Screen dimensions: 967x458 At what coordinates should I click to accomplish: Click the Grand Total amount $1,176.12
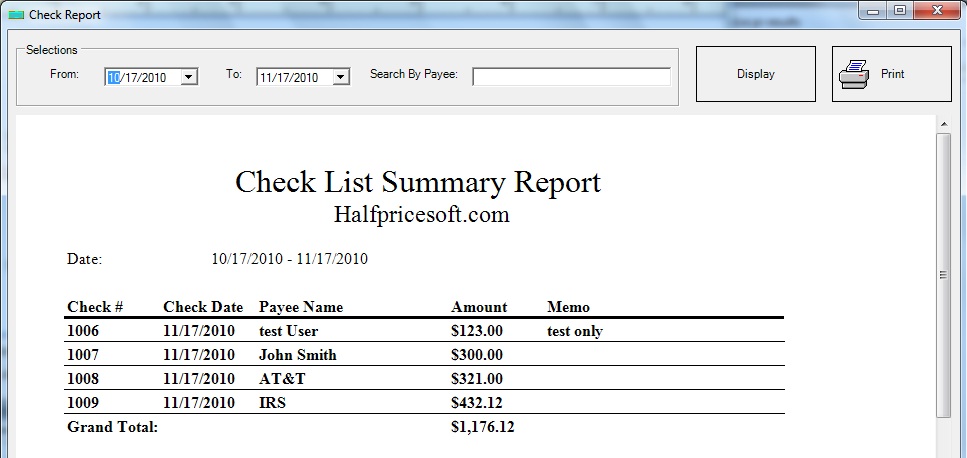pyautogui.click(x=482, y=427)
